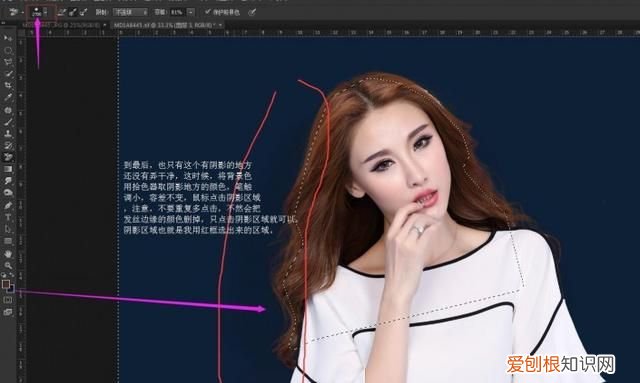The height and width of the screenshot is (383, 640).
Task: Click the foreground color swatch
Action: 6,284
